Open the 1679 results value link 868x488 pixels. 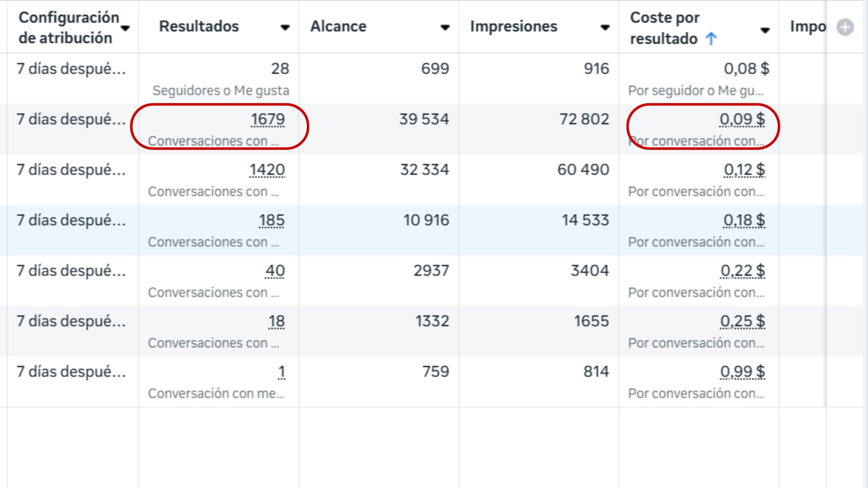[268, 119]
